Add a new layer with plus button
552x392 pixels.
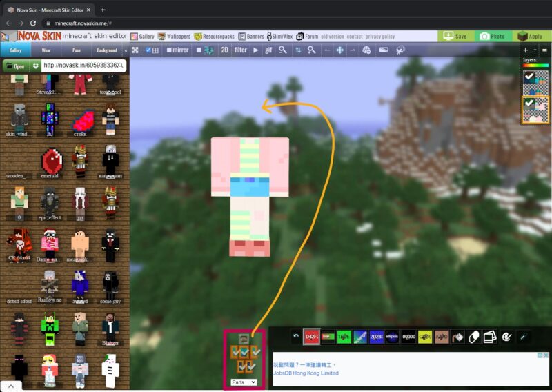[525, 50]
